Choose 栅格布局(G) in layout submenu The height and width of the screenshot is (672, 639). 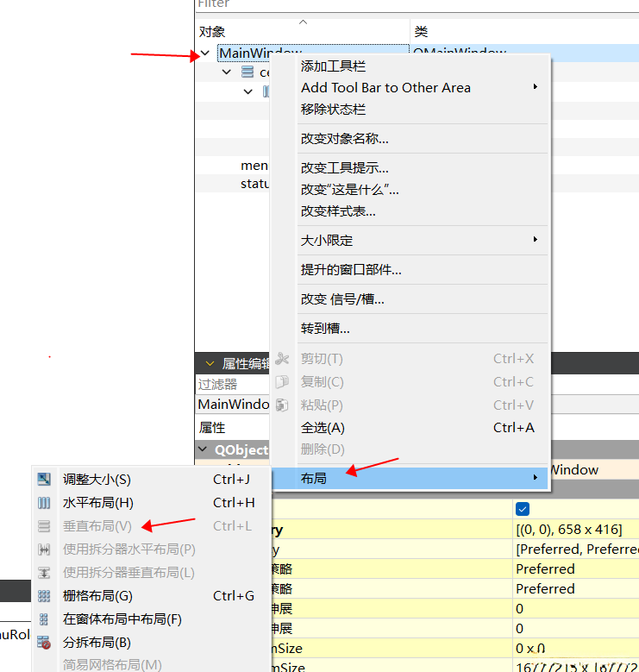97,596
